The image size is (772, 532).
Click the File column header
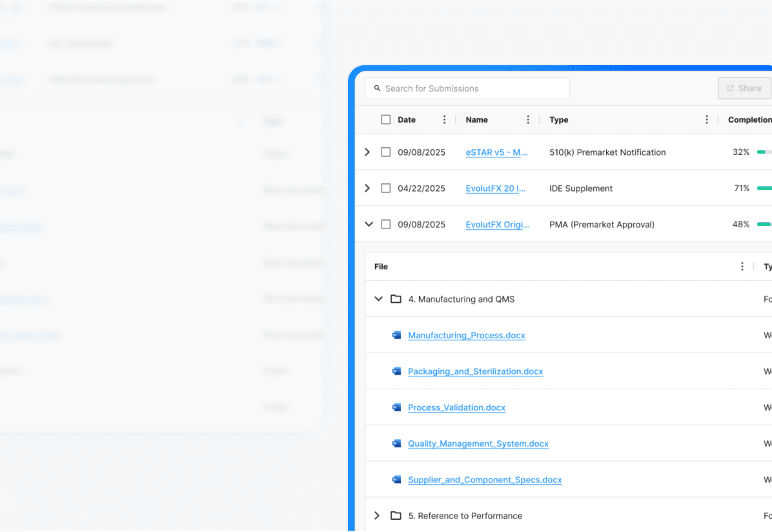[381, 267]
